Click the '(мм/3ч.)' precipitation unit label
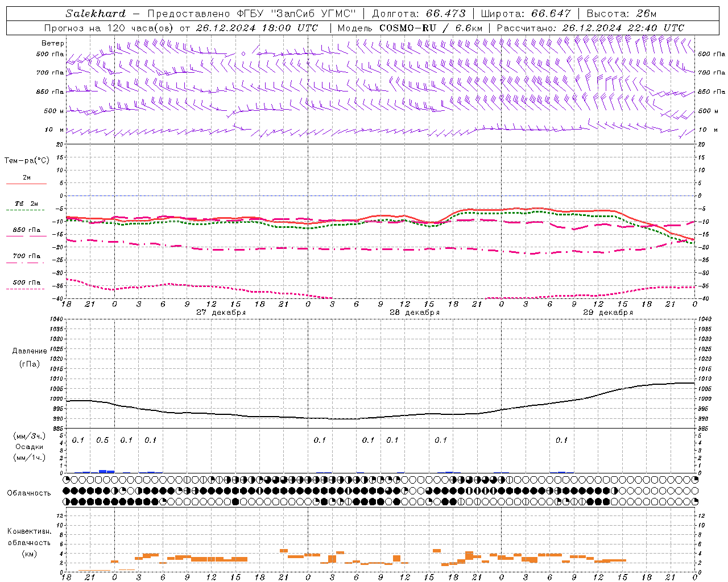Screen dimensions: 728x582 coord(29,436)
